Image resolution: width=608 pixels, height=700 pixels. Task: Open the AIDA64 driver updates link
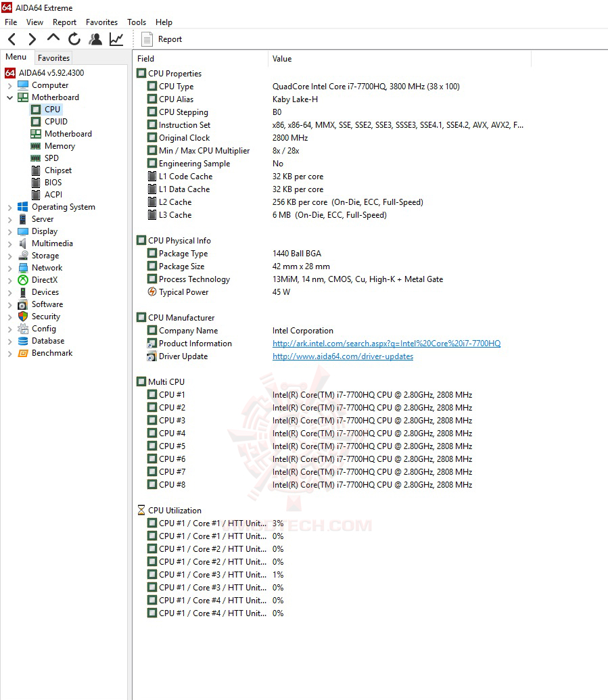point(342,356)
